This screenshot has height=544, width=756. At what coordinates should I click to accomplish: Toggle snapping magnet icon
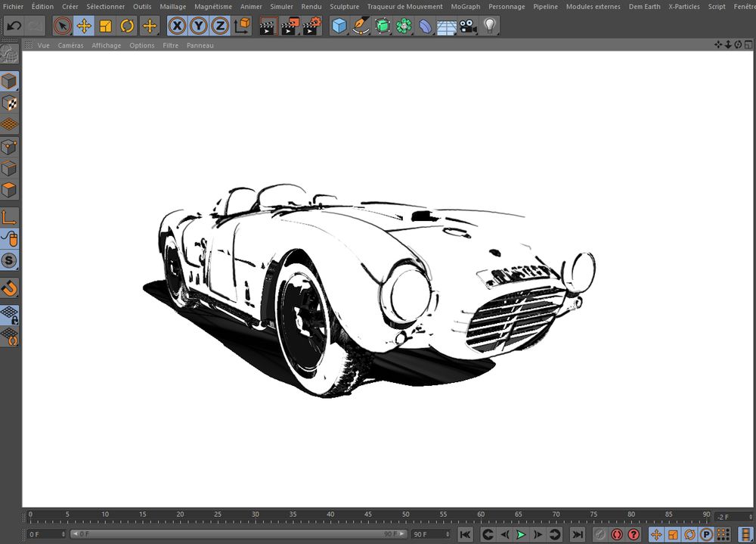(x=9, y=288)
